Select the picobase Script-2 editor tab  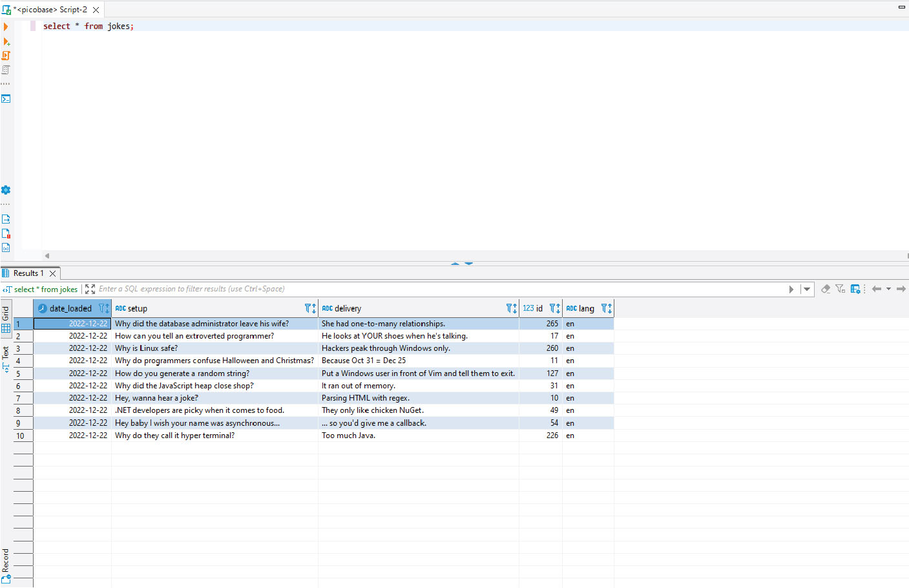50,10
